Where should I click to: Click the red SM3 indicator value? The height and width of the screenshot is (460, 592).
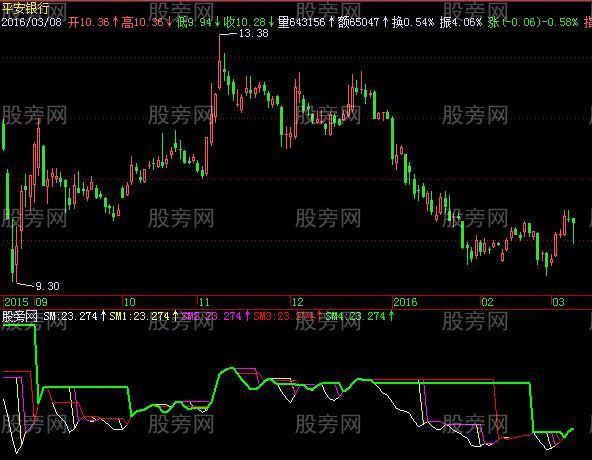(284, 316)
